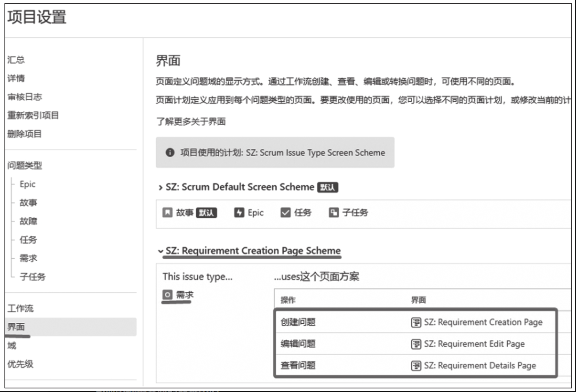Viewport: 576px width, 392px height.
Task: Click the screen icon beside Requirement Details Page
Action: click(x=416, y=366)
